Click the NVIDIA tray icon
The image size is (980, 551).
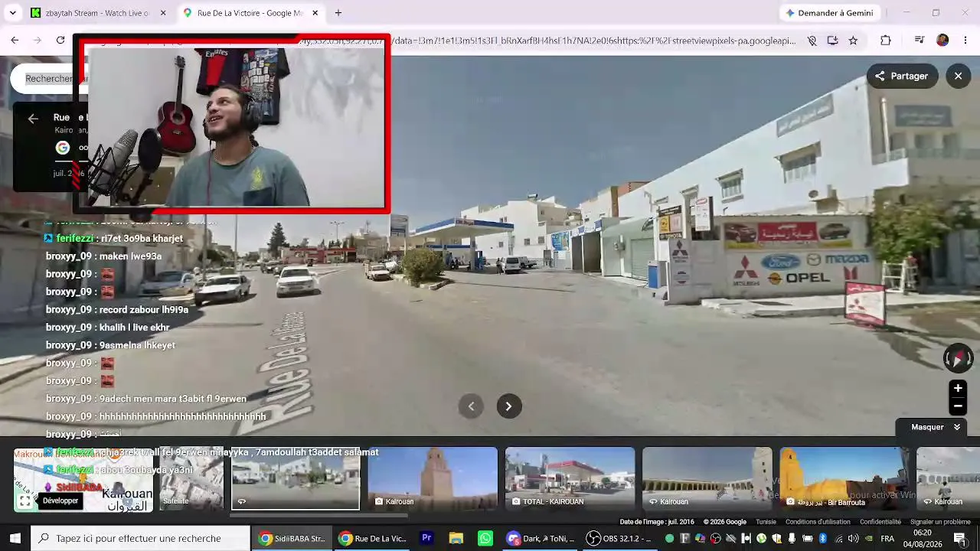pos(869,539)
